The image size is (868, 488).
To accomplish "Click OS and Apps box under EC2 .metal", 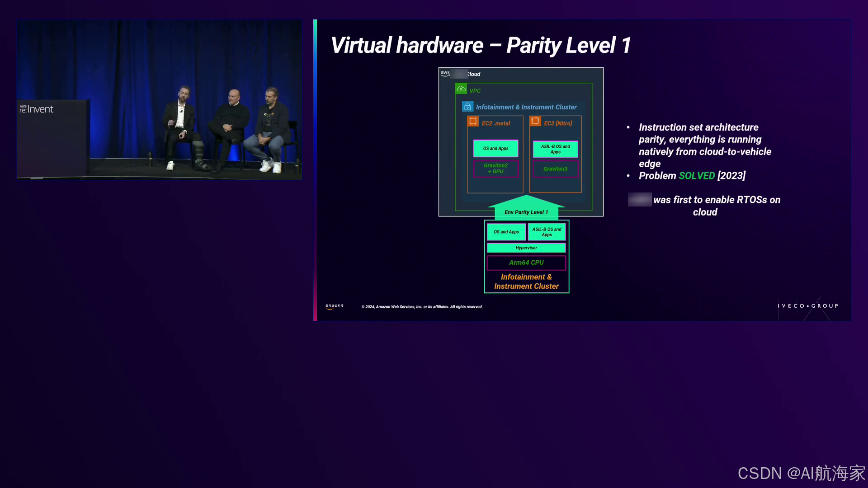I will [495, 149].
